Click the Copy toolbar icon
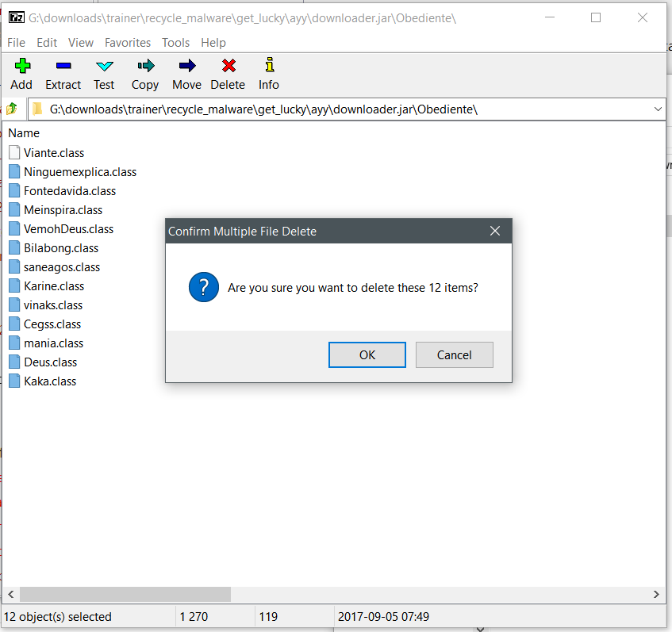Image resolution: width=672 pixels, height=632 pixels. point(145,67)
